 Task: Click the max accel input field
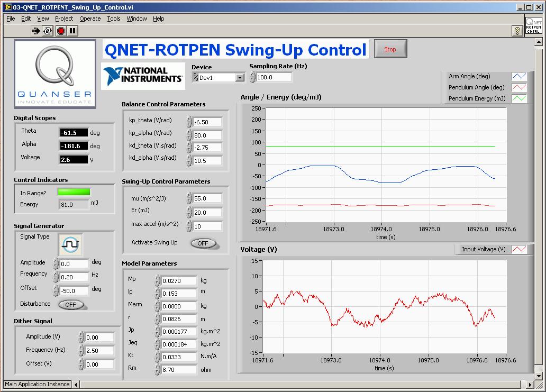click(x=207, y=226)
